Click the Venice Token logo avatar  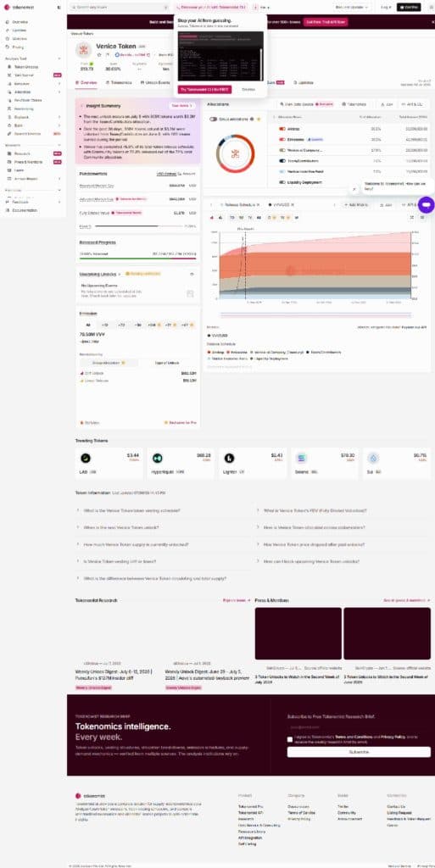(x=84, y=50)
